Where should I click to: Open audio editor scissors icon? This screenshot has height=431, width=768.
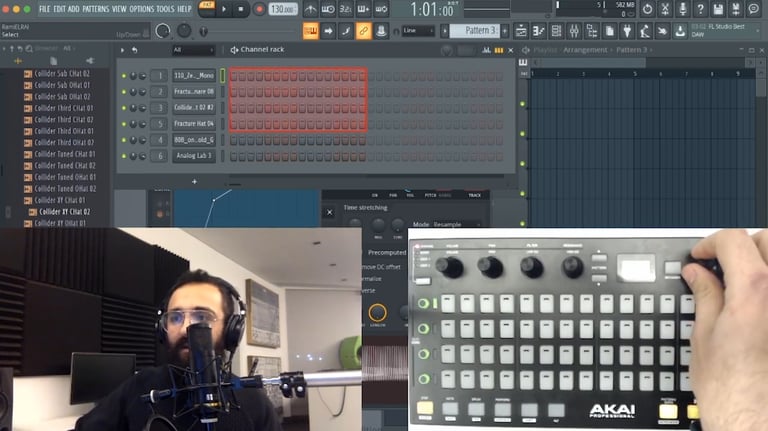665,8
